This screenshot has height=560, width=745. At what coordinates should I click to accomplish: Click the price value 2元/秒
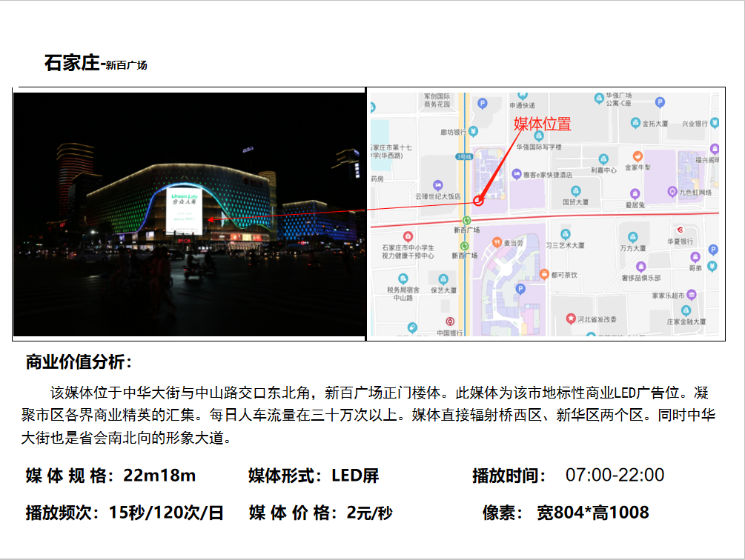[x=370, y=513]
